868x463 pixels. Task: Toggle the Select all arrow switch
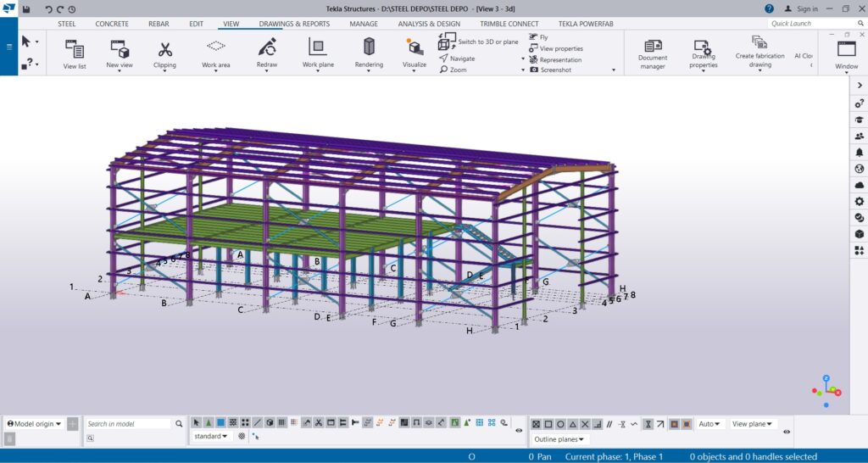[196, 422]
